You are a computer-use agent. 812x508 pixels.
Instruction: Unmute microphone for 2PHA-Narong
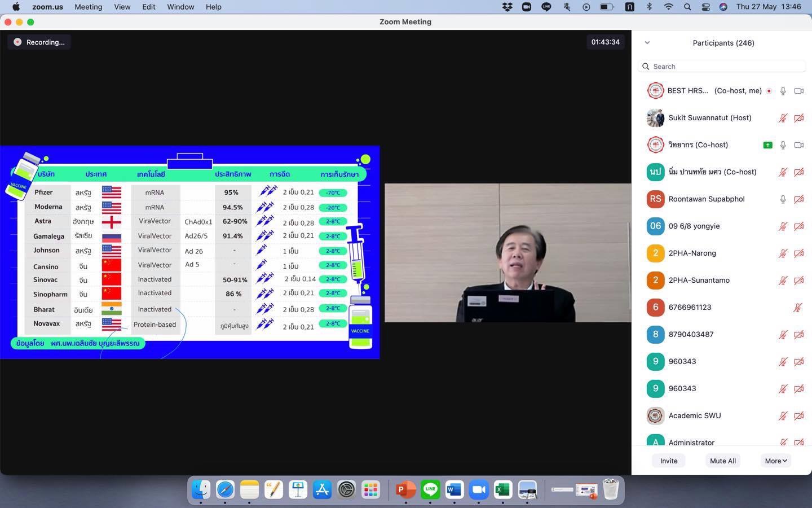[x=783, y=253]
